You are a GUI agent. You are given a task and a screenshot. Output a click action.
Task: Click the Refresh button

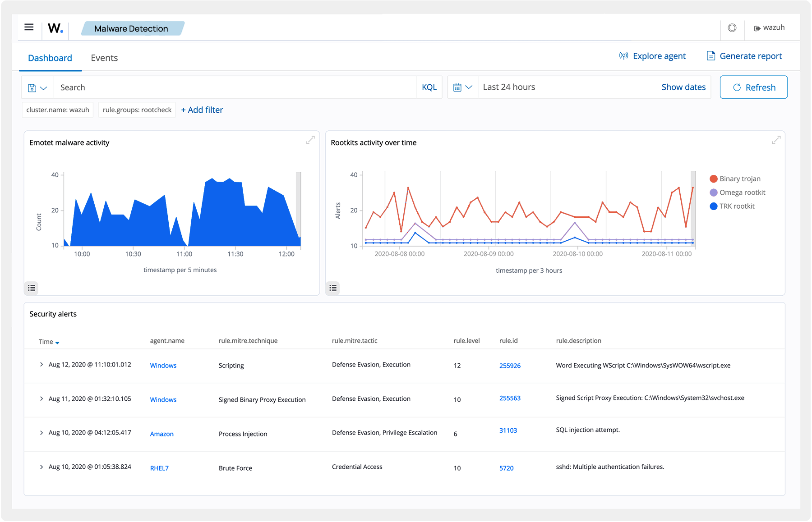[753, 87]
